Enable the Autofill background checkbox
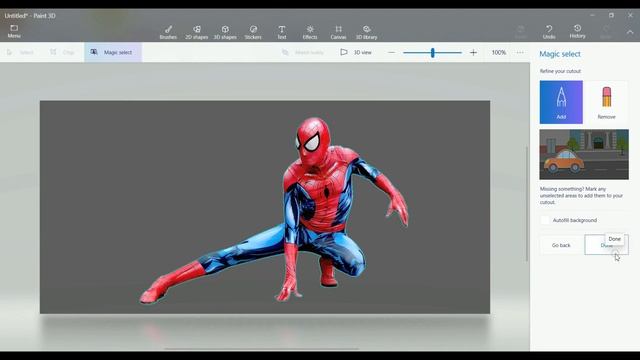Viewport: 640px width, 360px height. [x=545, y=220]
